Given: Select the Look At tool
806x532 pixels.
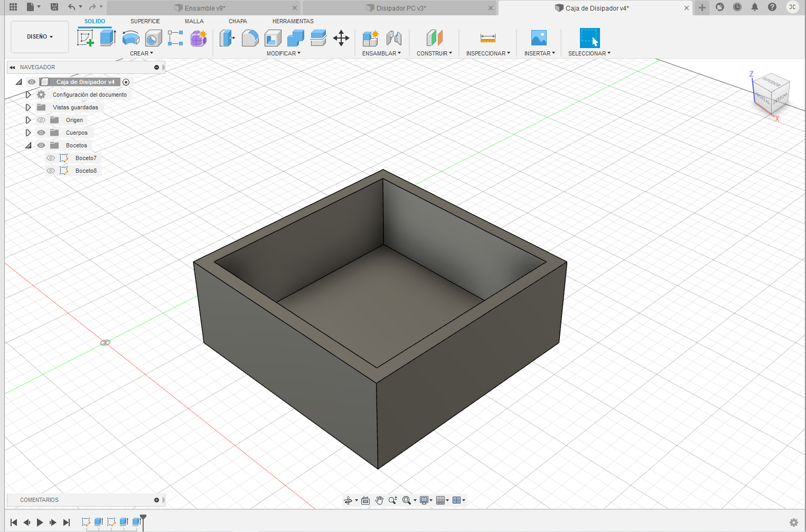Looking at the screenshot, I should click(x=365, y=500).
